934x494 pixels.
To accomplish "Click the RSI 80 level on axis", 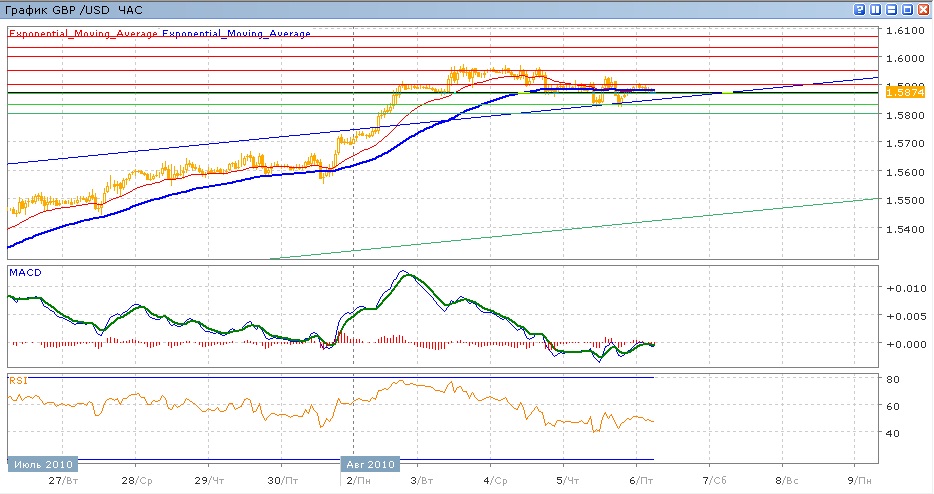I will tap(893, 379).
